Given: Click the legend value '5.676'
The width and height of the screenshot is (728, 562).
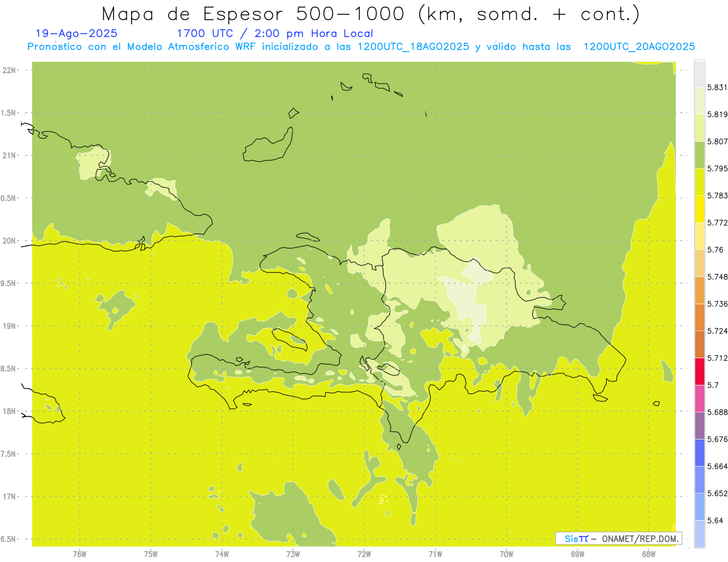Looking at the screenshot, I should (717, 440).
